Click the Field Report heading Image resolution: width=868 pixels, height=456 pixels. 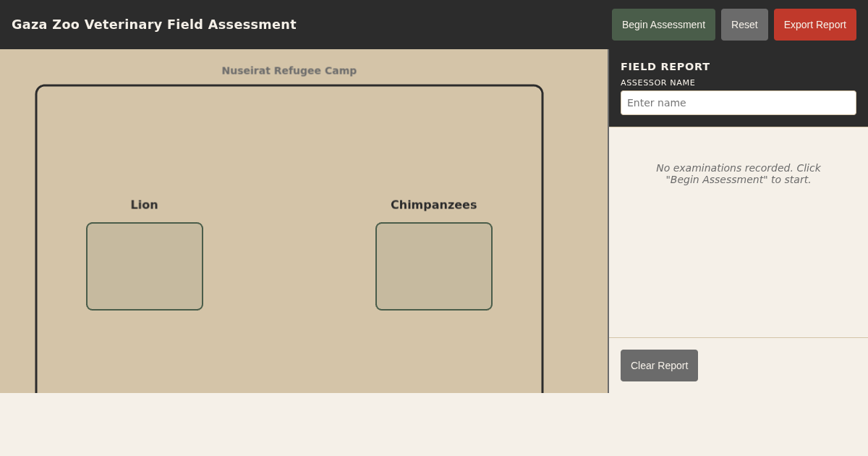pyautogui.click(x=665, y=67)
